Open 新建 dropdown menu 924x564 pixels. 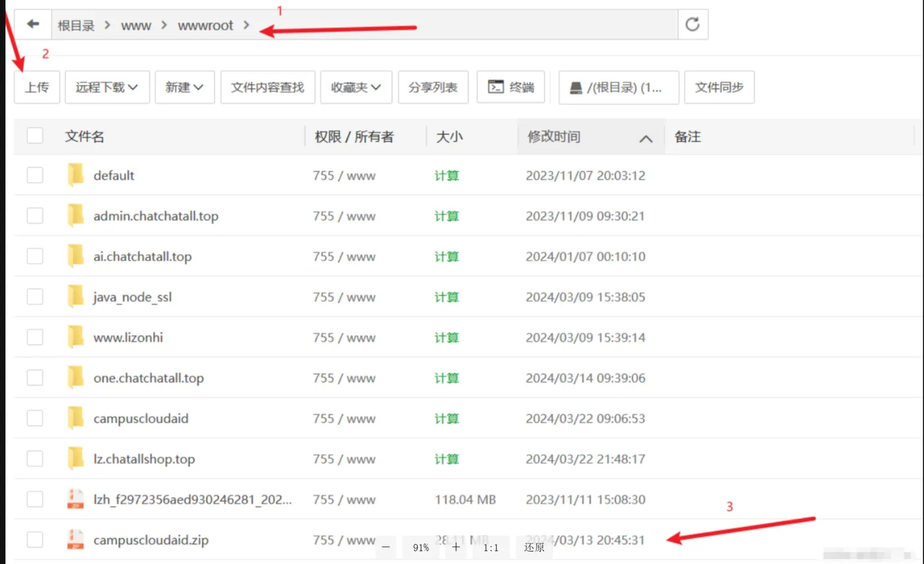pyautogui.click(x=185, y=87)
